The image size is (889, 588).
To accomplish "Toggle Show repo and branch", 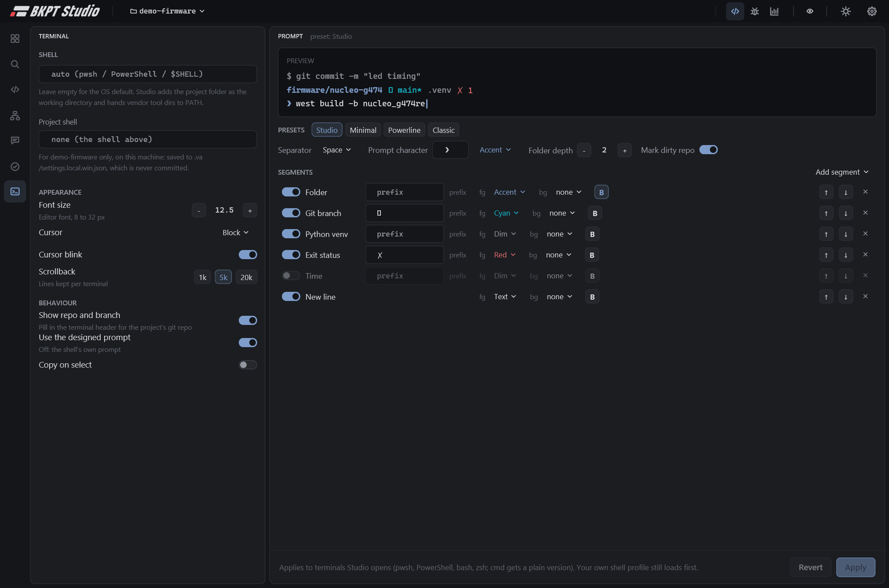I will click(248, 321).
